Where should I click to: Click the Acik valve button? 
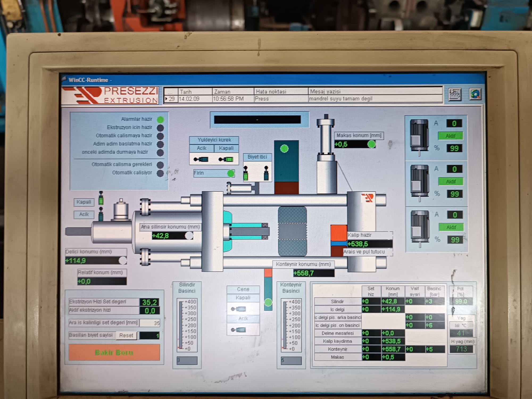coord(84,214)
